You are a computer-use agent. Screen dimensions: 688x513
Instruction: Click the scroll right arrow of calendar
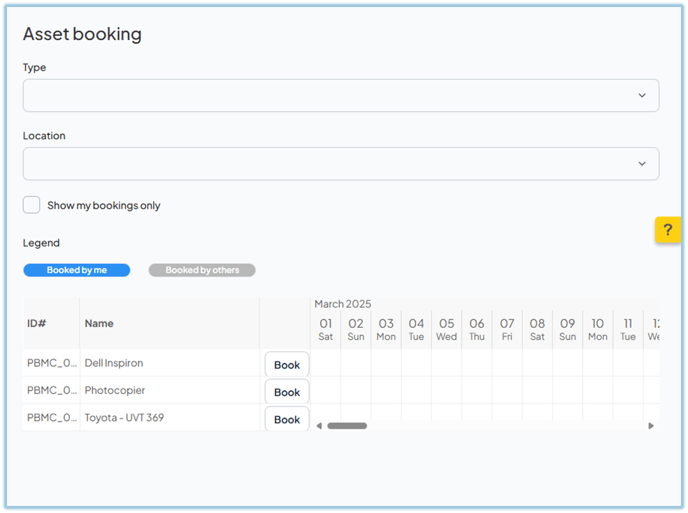651,426
